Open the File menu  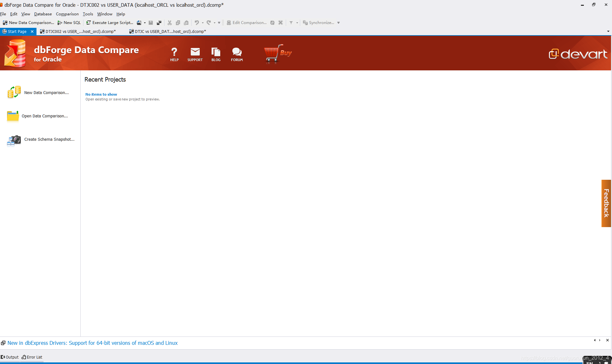pyautogui.click(x=3, y=14)
